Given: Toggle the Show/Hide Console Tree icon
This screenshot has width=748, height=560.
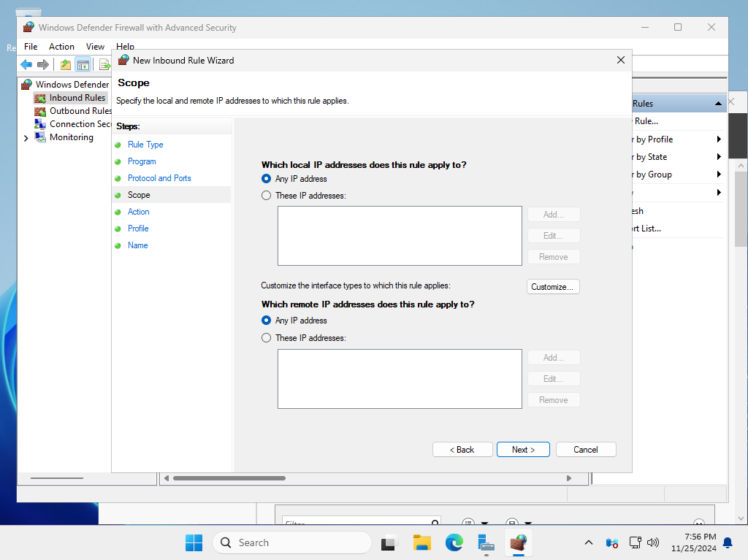Looking at the screenshot, I should tap(83, 64).
